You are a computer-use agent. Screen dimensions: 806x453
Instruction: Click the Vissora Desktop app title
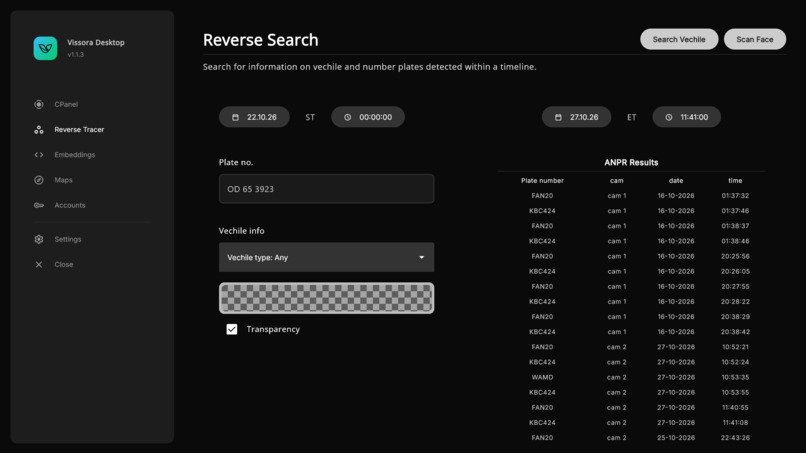(96, 43)
